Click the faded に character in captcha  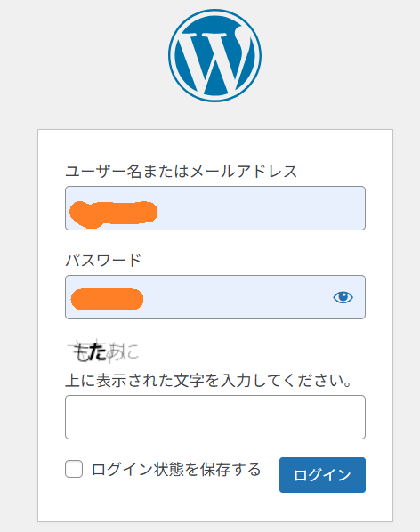[131, 351]
